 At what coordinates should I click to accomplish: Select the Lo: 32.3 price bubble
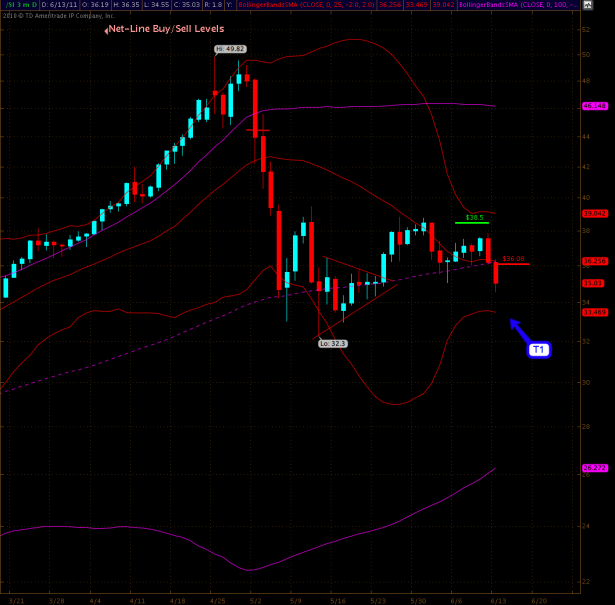click(x=333, y=343)
